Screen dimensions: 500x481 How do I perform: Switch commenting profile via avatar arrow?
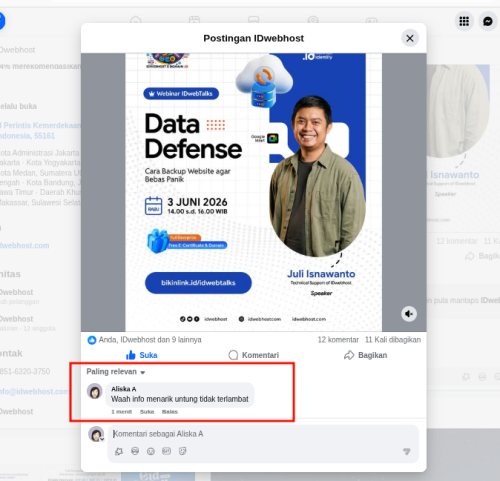pyautogui.click(x=102, y=439)
